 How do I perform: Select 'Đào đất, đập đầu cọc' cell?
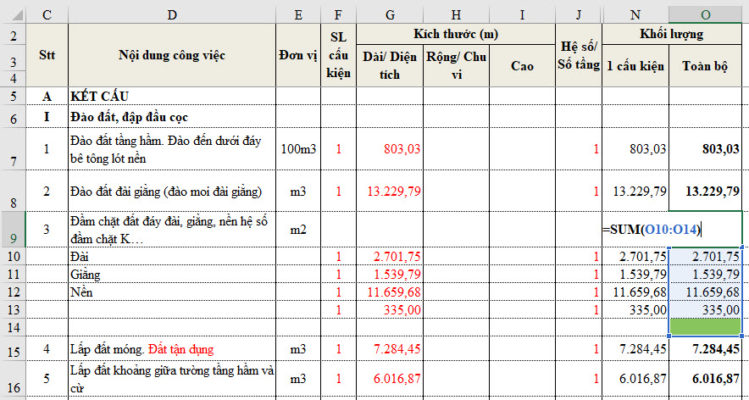coord(171,119)
